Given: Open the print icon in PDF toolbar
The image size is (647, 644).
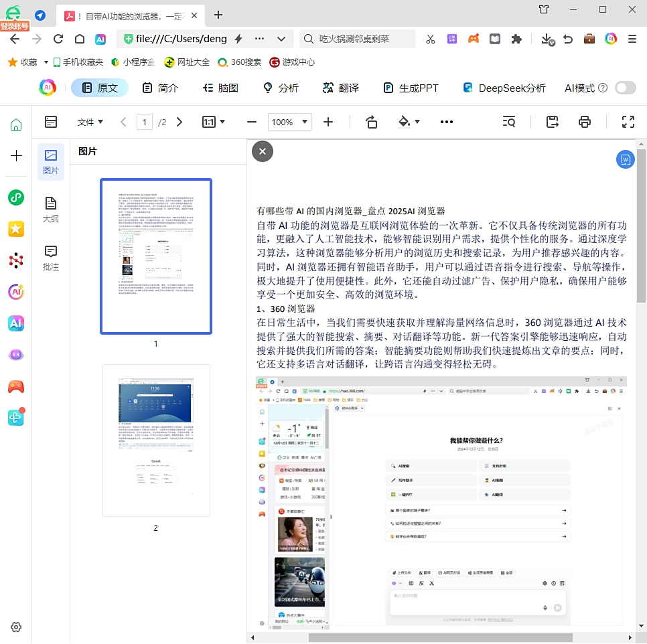Looking at the screenshot, I should point(585,122).
